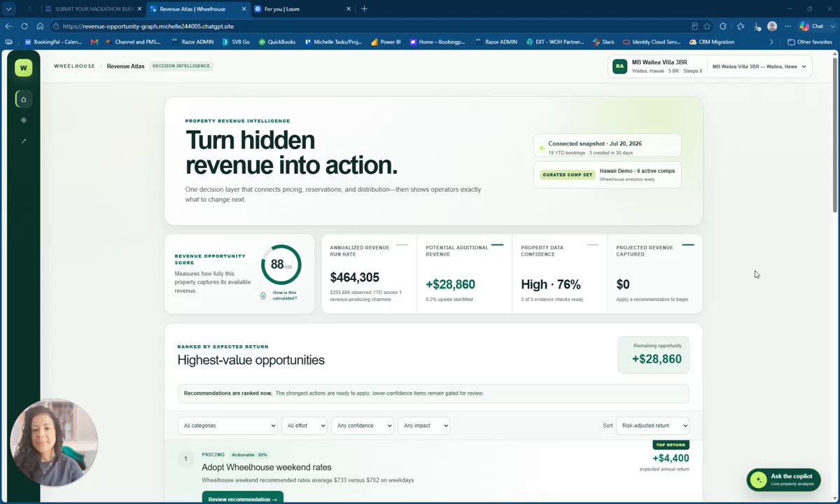Switch to For you Loom tab
Screen dimensions: 840x504
click(x=302, y=9)
